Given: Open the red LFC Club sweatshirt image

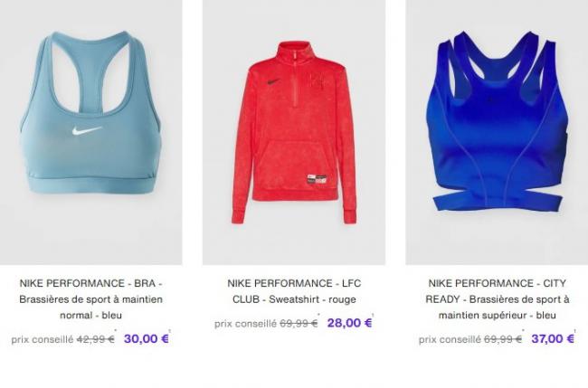Looking at the screenshot, I should tap(294, 132).
